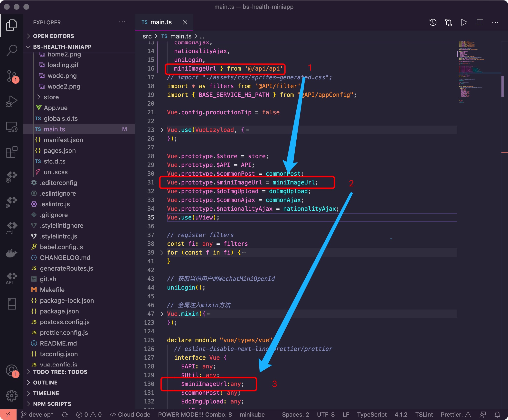Expand the OPEN EDITORS section

[x=54, y=36]
